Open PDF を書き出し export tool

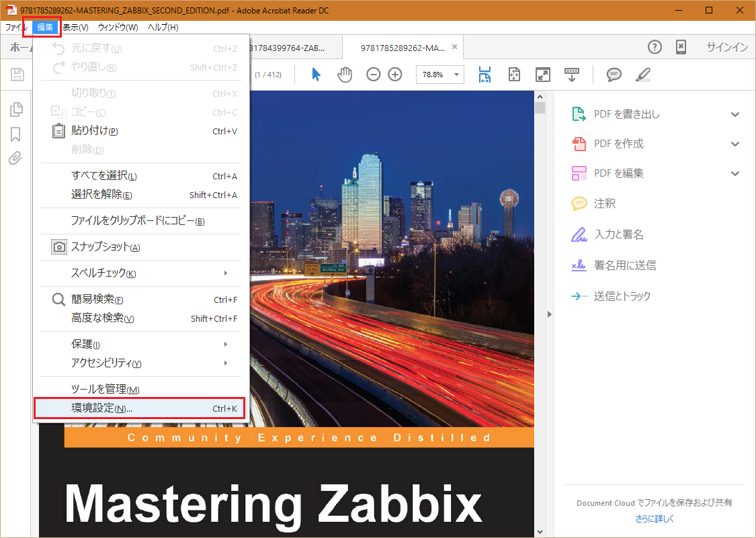(x=627, y=114)
